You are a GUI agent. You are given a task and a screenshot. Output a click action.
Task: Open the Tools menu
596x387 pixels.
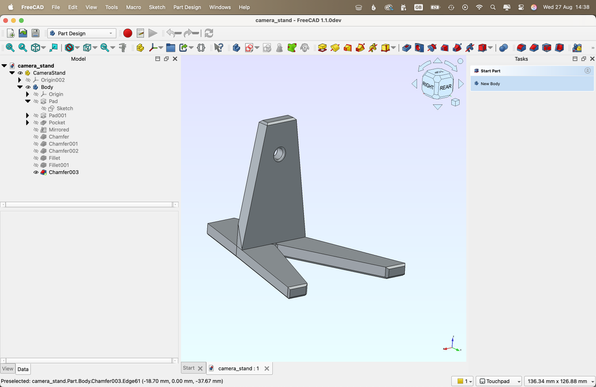click(x=111, y=7)
